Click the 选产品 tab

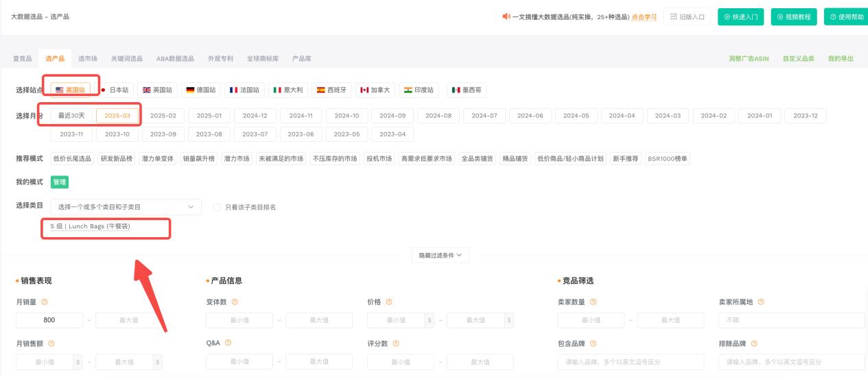pyautogui.click(x=55, y=59)
